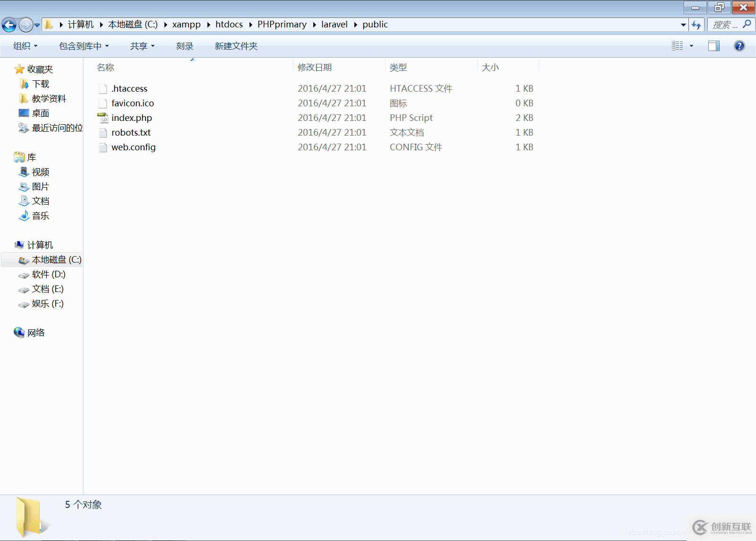Select the robots.txt file icon
The image size is (756, 541).
click(x=103, y=132)
